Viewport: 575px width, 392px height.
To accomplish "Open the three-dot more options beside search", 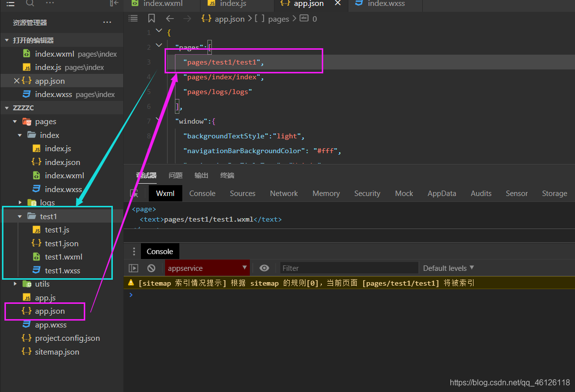I will (x=50, y=3).
